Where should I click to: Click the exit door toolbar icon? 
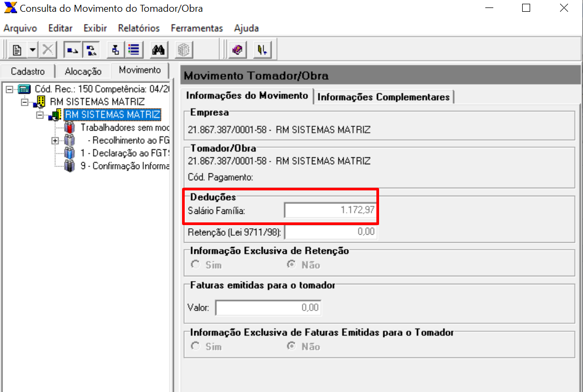click(262, 50)
